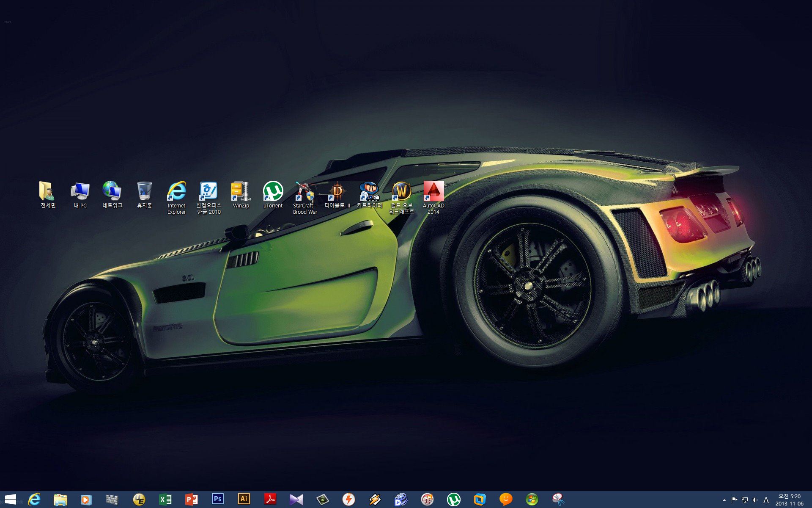Open Adobe Acrobat from the taskbar
Image resolution: width=812 pixels, height=508 pixels.
click(270, 500)
